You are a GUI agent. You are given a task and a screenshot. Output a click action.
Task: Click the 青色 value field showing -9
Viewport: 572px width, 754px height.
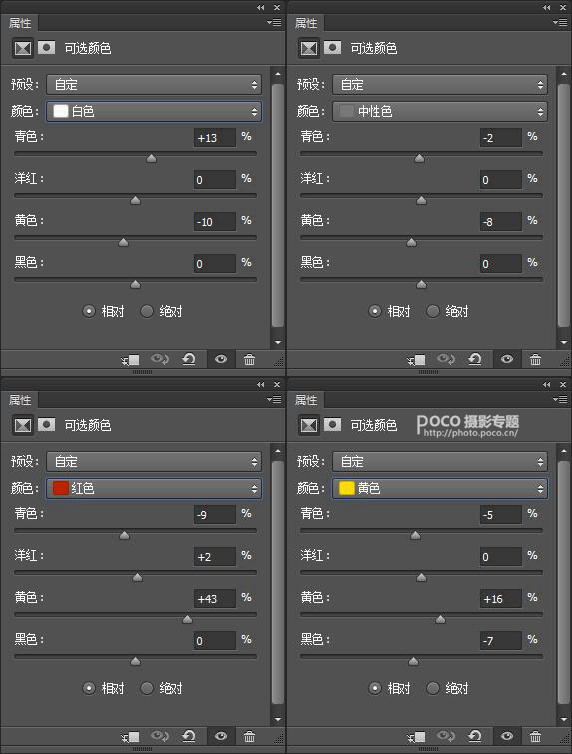click(x=215, y=515)
